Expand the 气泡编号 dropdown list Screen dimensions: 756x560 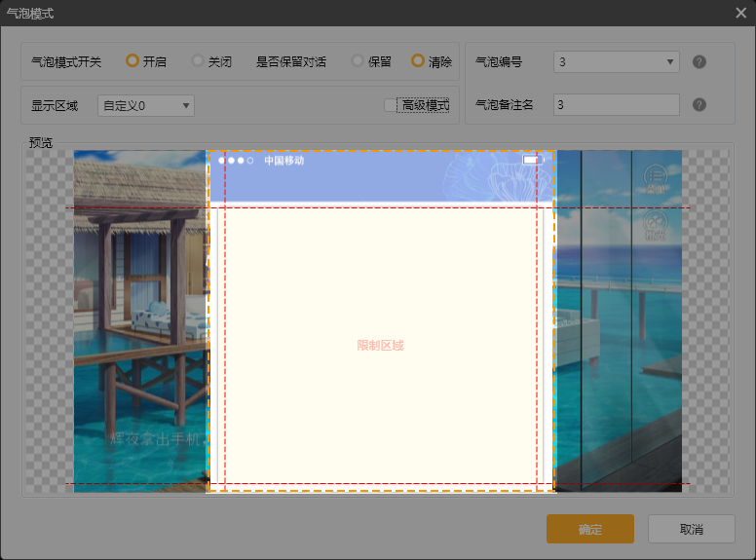[x=617, y=62]
